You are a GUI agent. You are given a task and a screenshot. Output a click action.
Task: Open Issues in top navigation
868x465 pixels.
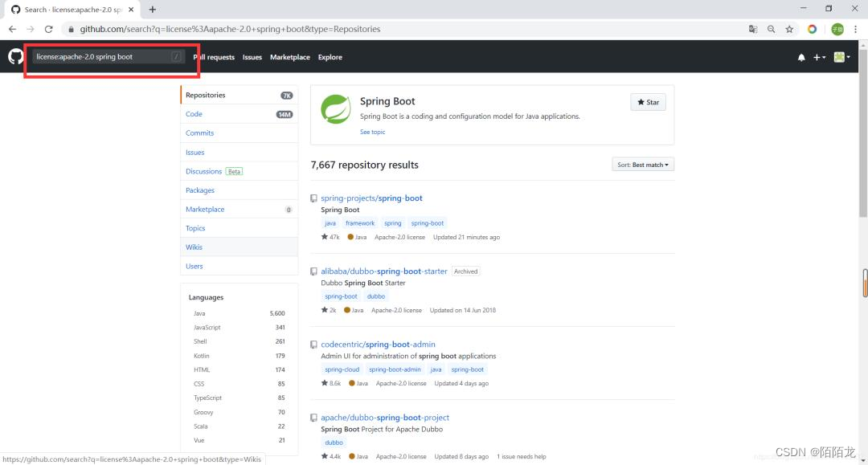(x=252, y=57)
